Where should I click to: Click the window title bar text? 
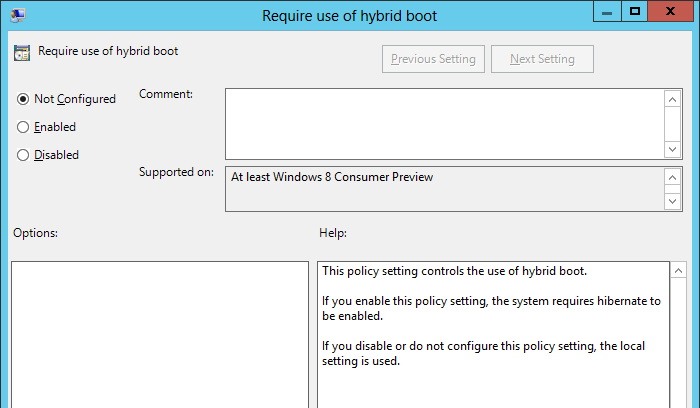349,15
